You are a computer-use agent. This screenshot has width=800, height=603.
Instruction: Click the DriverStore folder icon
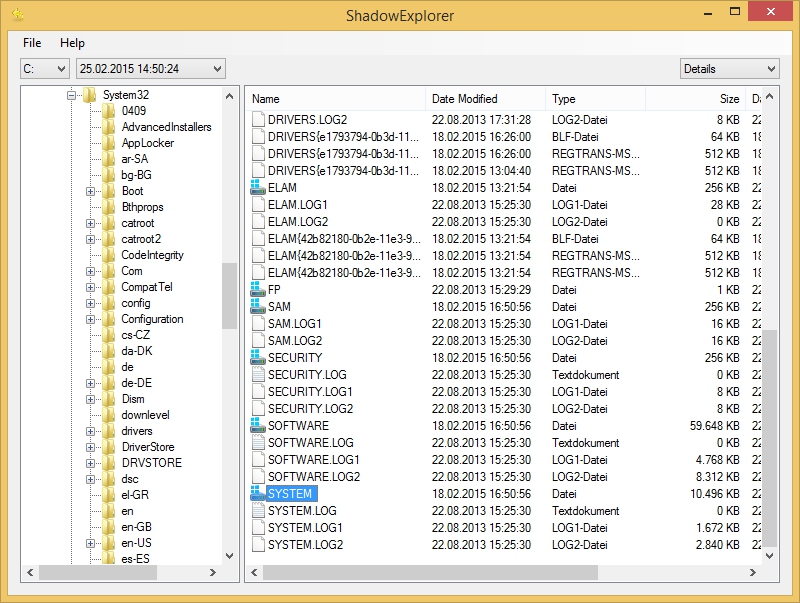pyautogui.click(x=109, y=447)
